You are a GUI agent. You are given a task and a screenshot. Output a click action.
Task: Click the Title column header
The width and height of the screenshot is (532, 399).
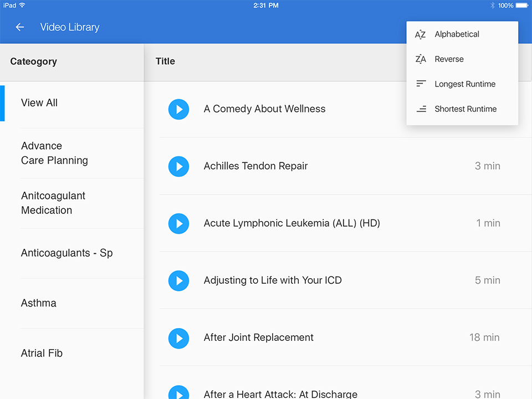(x=165, y=62)
